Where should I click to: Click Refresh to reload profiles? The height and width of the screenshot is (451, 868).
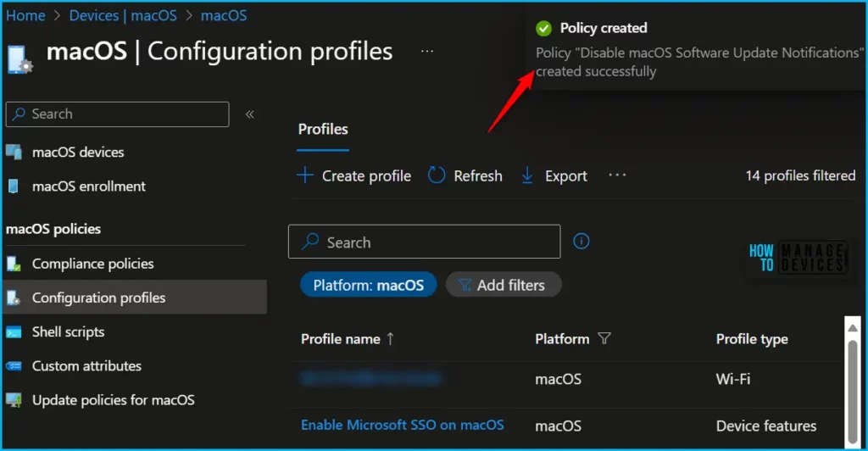pyautogui.click(x=465, y=176)
